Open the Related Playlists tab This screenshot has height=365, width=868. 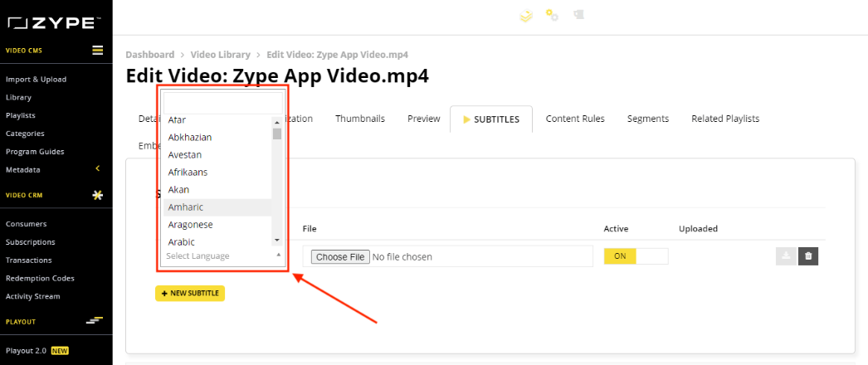(725, 119)
